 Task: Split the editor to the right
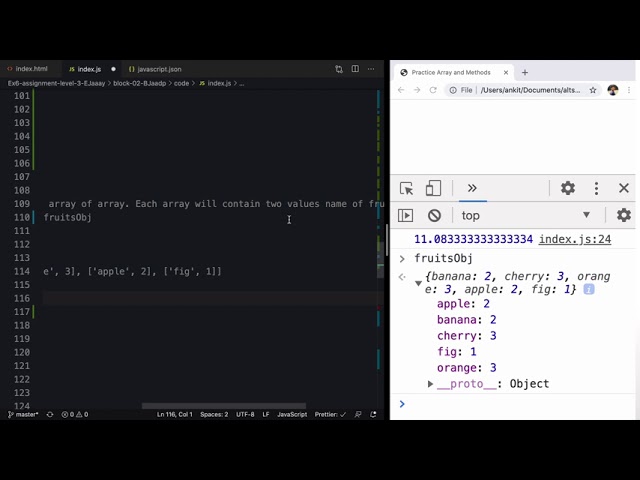355,69
